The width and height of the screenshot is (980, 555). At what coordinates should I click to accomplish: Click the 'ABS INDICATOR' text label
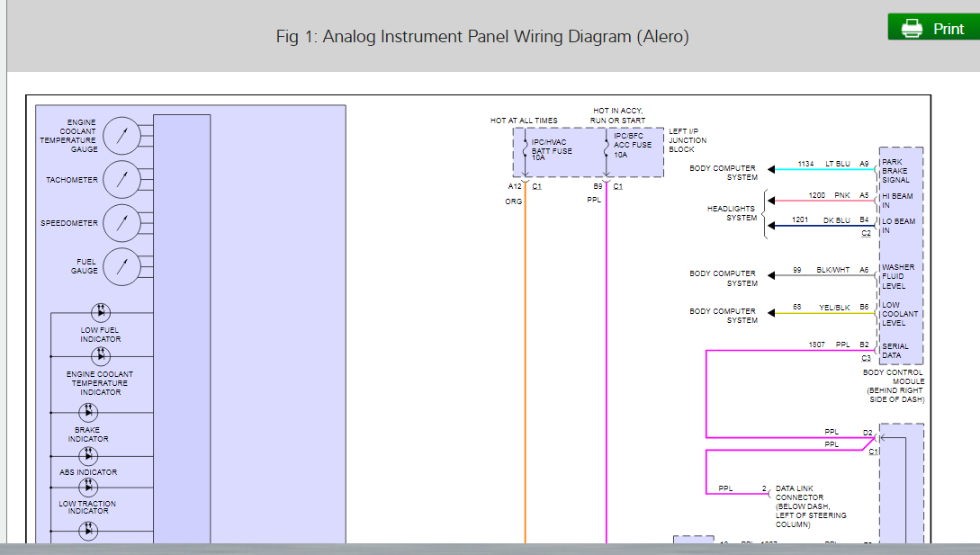(x=88, y=472)
